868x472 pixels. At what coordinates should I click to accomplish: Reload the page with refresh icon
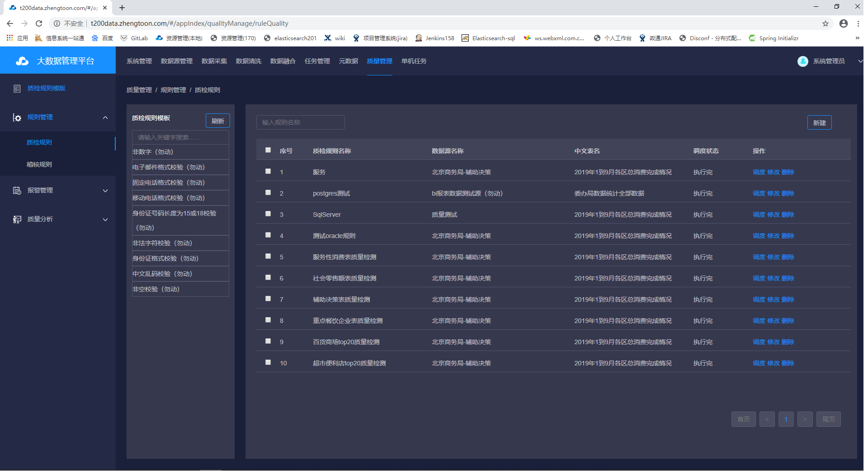[x=39, y=23]
